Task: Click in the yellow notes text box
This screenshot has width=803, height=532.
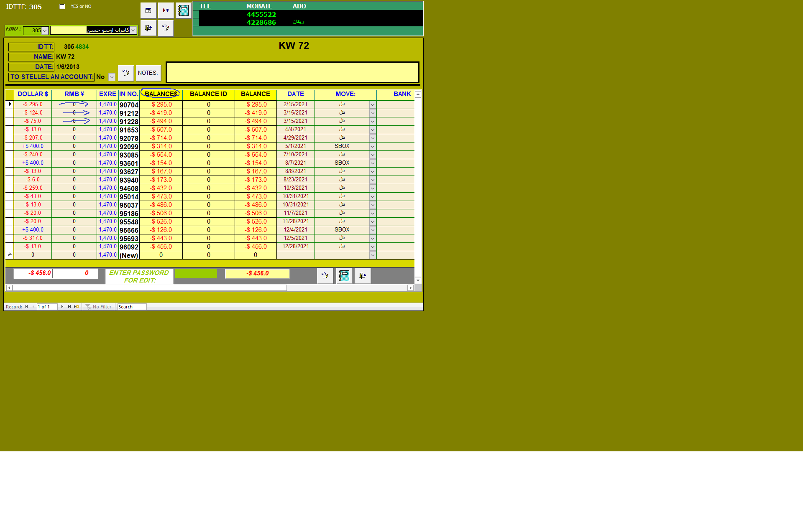Action: click(292, 72)
